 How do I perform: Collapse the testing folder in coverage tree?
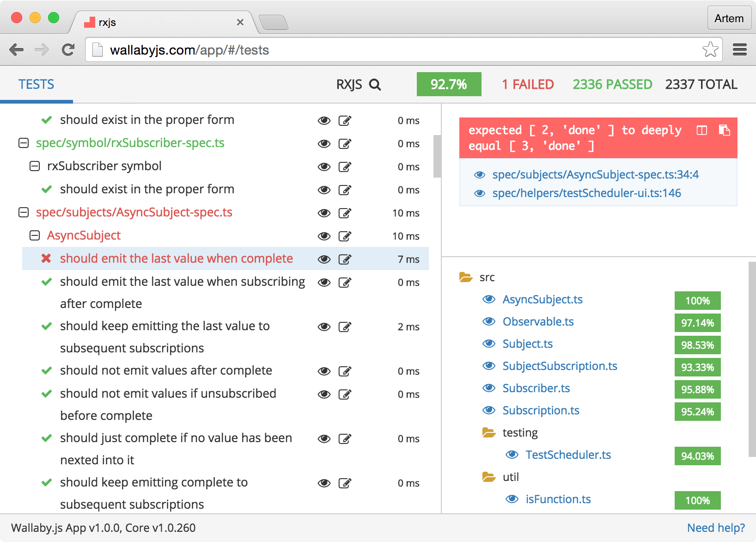[489, 432]
